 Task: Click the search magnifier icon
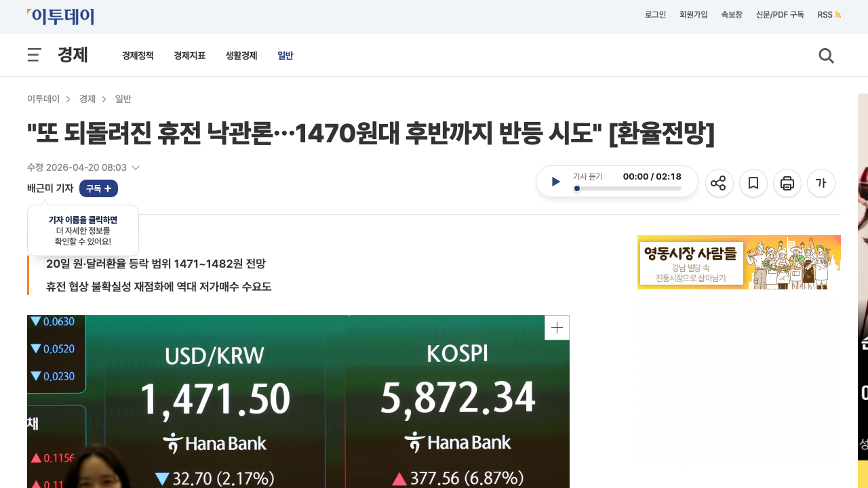(826, 56)
